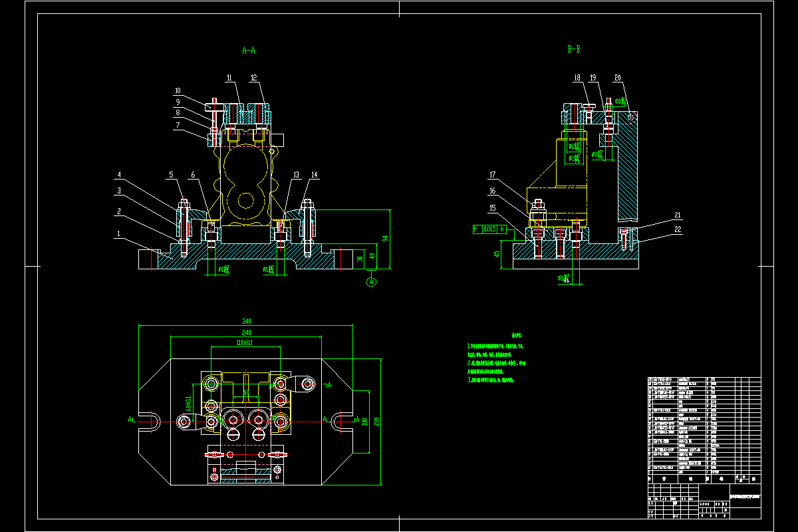Select part balloon number 22
The width and height of the screenshot is (798, 532).
pyautogui.click(x=678, y=229)
